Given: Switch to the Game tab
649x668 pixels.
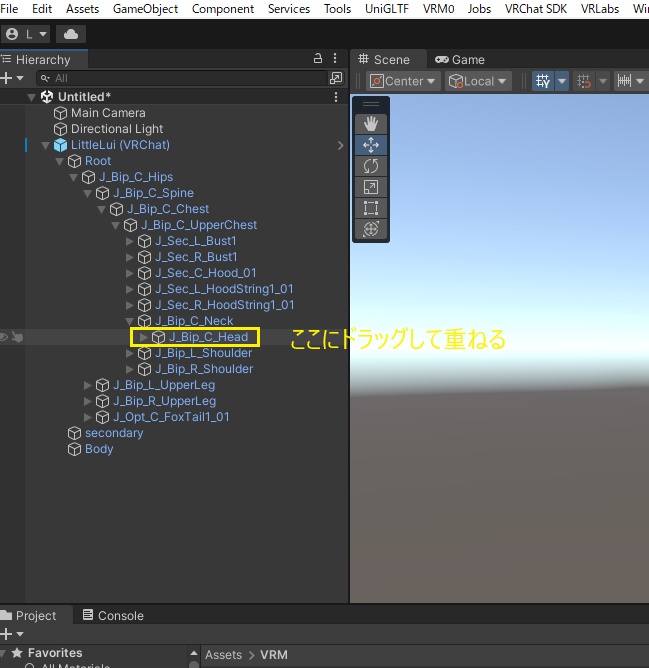Looking at the screenshot, I should 460,60.
